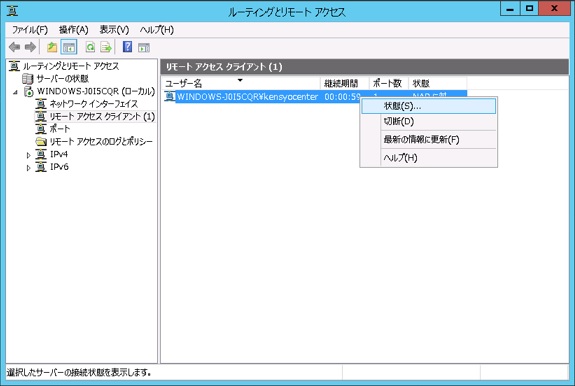Click the ネットワーク インターフェイス node icon

(x=41, y=104)
